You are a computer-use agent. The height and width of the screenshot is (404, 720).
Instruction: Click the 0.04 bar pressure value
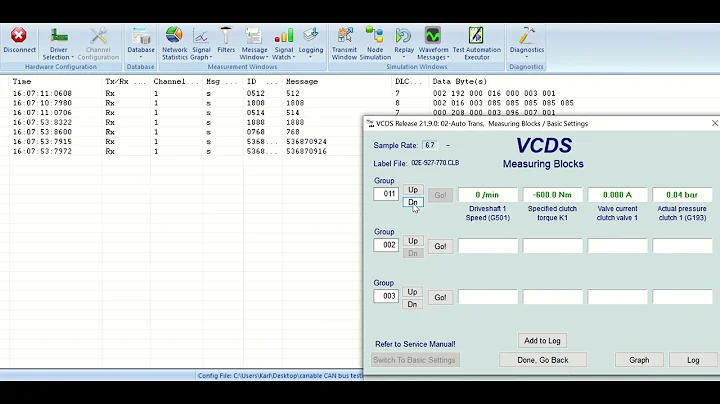[x=682, y=195]
